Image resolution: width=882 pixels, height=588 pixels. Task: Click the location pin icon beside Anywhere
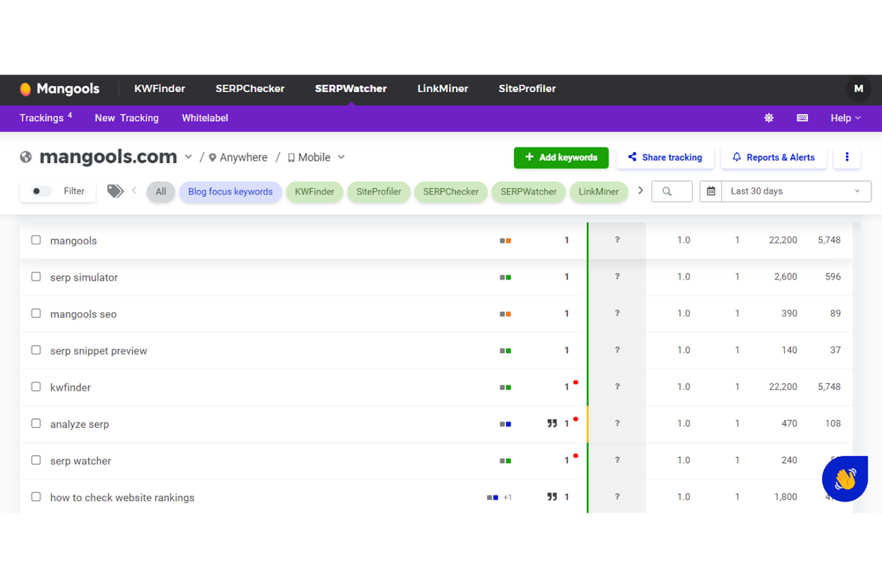click(x=212, y=158)
